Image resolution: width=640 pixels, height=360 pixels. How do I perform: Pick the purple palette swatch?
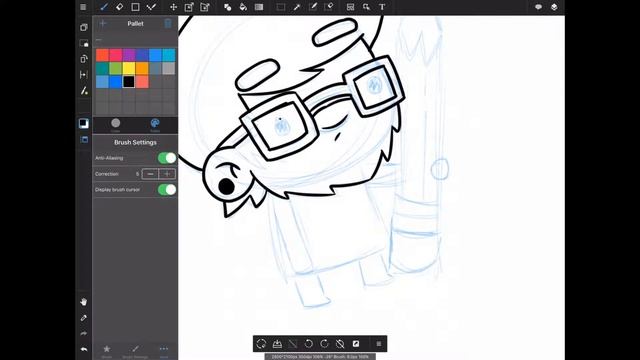click(129, 55)
